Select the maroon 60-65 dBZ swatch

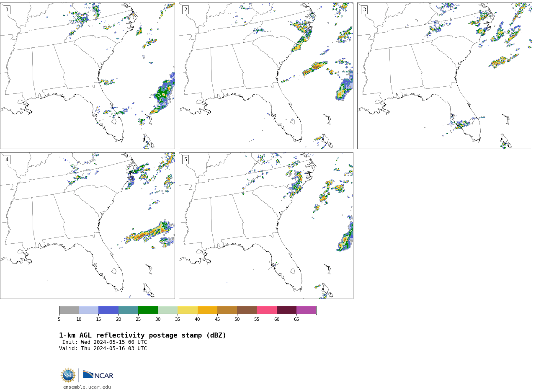pyautogui.click(x=286, y=310)
